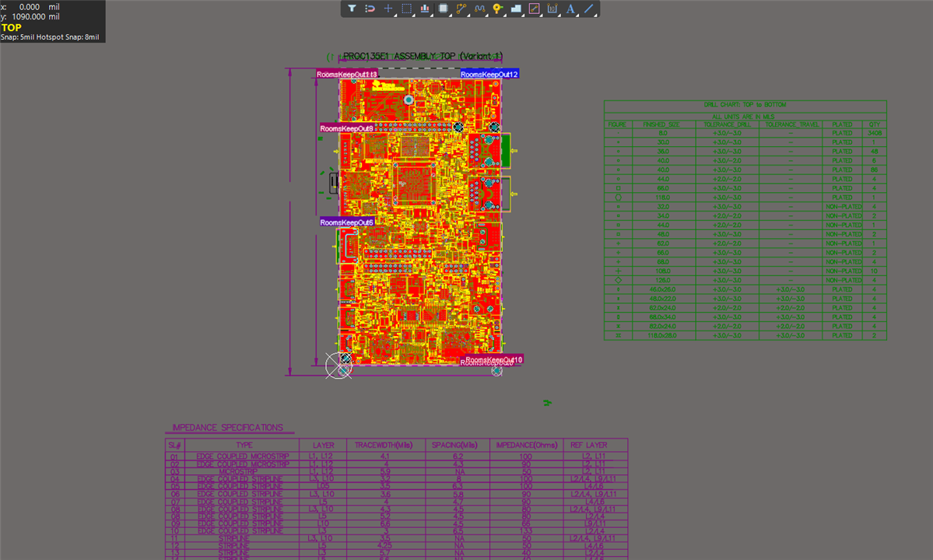The width and height of the screenshot is (933, 560).
Task: Select the yellow place via tool
Action: coord(497,9)
